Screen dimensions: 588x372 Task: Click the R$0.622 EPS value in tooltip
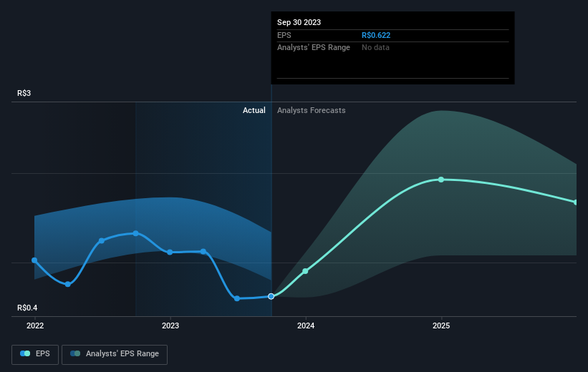(376, 35)
